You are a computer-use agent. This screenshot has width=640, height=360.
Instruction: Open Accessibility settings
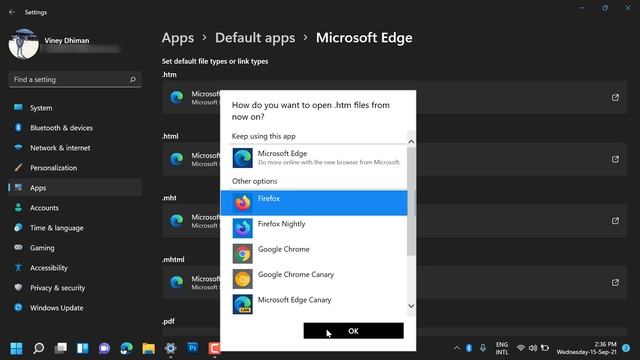[75, 268]
